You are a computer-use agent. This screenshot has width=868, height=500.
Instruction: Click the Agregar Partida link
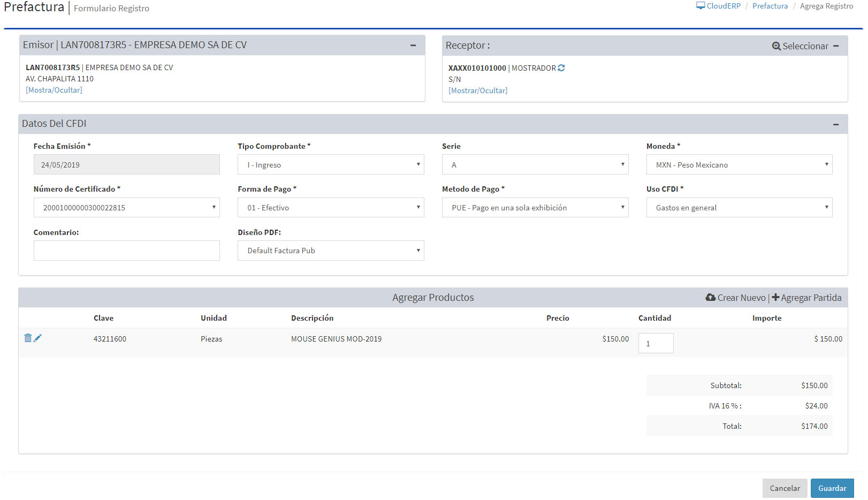point(811,298)
